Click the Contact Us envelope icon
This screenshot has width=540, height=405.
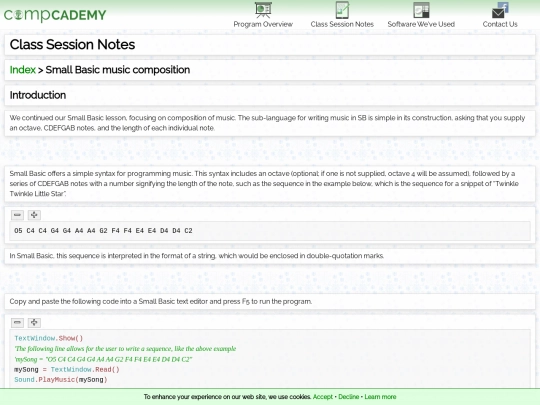[x=500, y=10]
